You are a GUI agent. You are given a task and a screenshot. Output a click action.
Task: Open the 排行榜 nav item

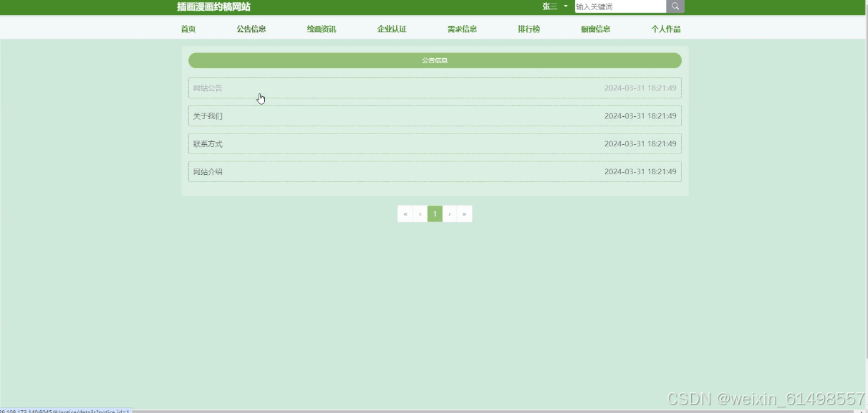[529, 29]
